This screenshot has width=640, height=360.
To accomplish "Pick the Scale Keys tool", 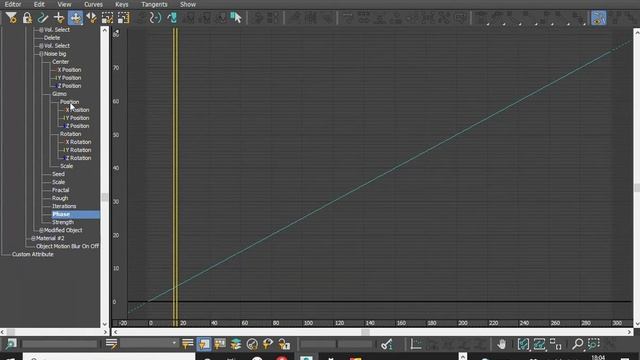I will point(107,18).
